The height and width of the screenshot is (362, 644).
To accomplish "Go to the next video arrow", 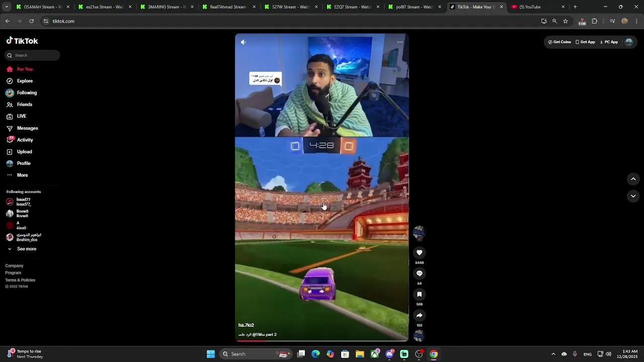I will 633,196.
